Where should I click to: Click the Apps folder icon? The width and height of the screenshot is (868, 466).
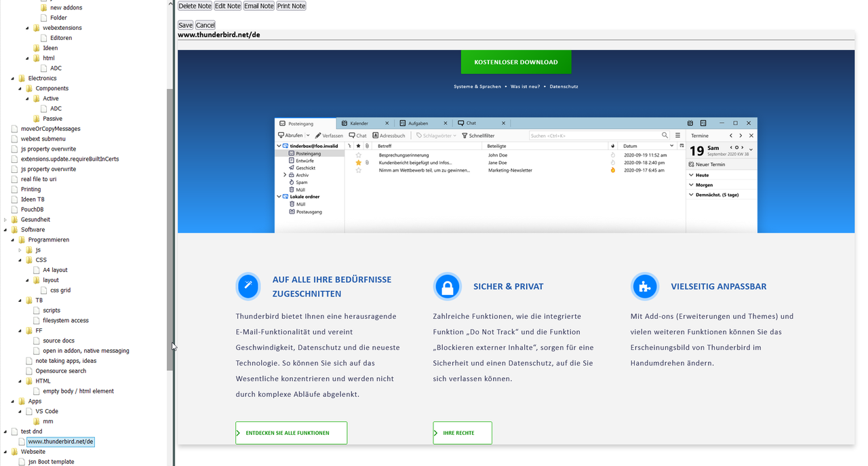[x=22, y=402]
